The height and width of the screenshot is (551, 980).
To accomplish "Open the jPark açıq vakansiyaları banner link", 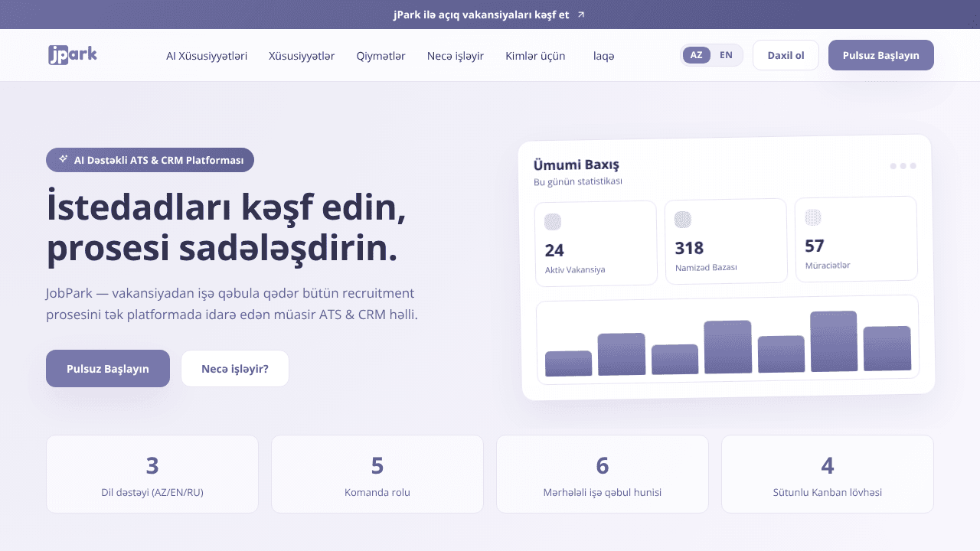I will pyautogui.click(x=489, y=15).
